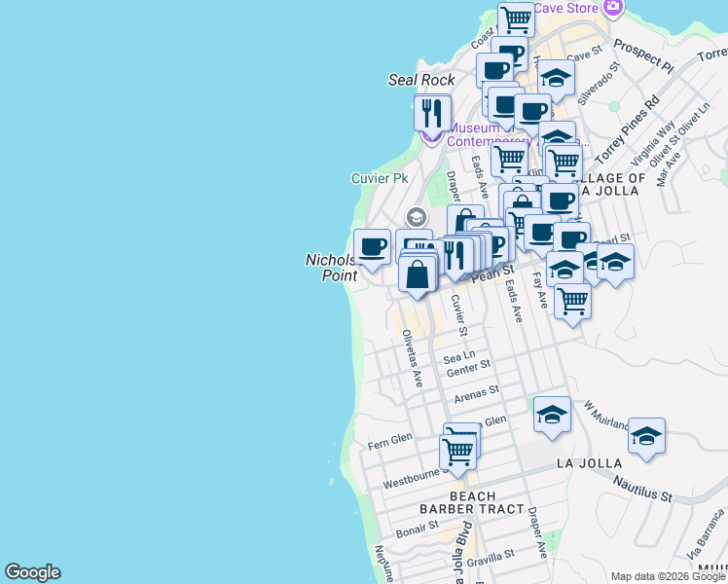Click the Map data ©2026 Google attribution
The width and height of the screenshot is (728, 584).
click(668, 576)
